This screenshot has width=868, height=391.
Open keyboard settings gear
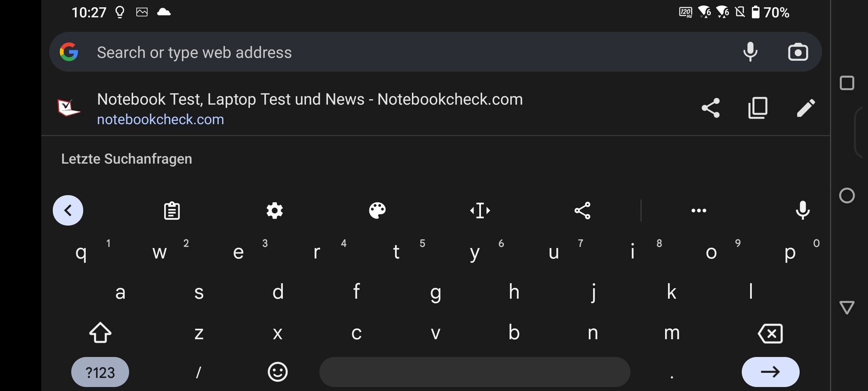(x=274, y=210)
